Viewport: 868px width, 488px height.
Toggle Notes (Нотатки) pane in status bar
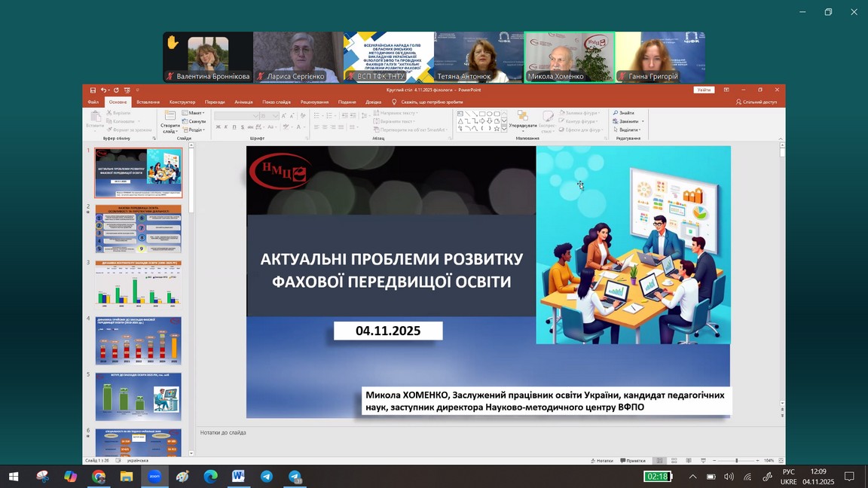[x=602, y=460]
